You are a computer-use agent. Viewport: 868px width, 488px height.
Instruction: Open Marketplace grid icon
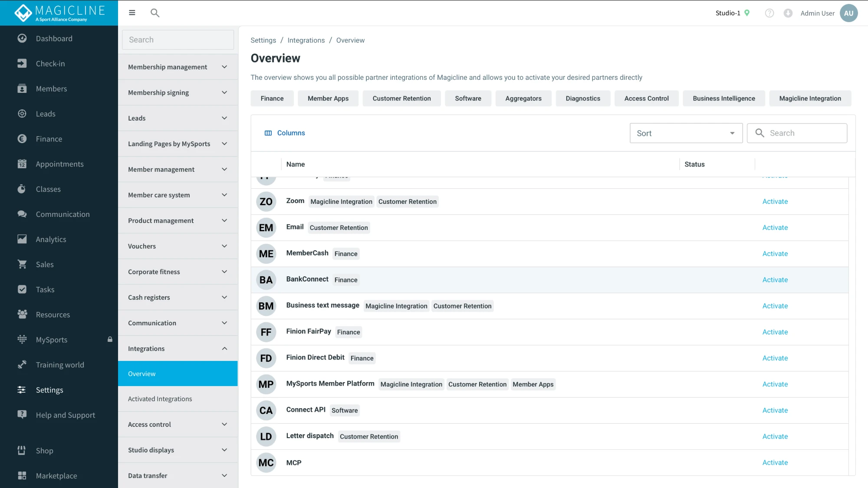point(22,475)
